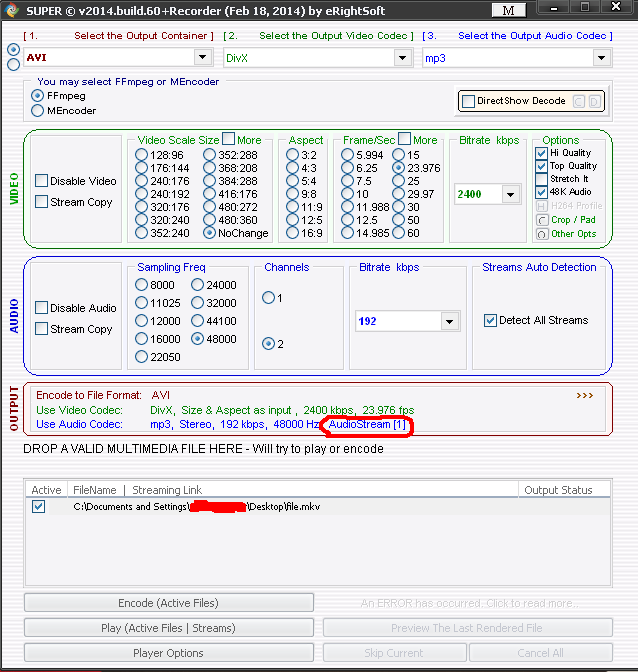The width and height of the screenshot is (638, 672).
Task: Click the C button beside DirectShow Decode
Action: (x=579, y=102)
